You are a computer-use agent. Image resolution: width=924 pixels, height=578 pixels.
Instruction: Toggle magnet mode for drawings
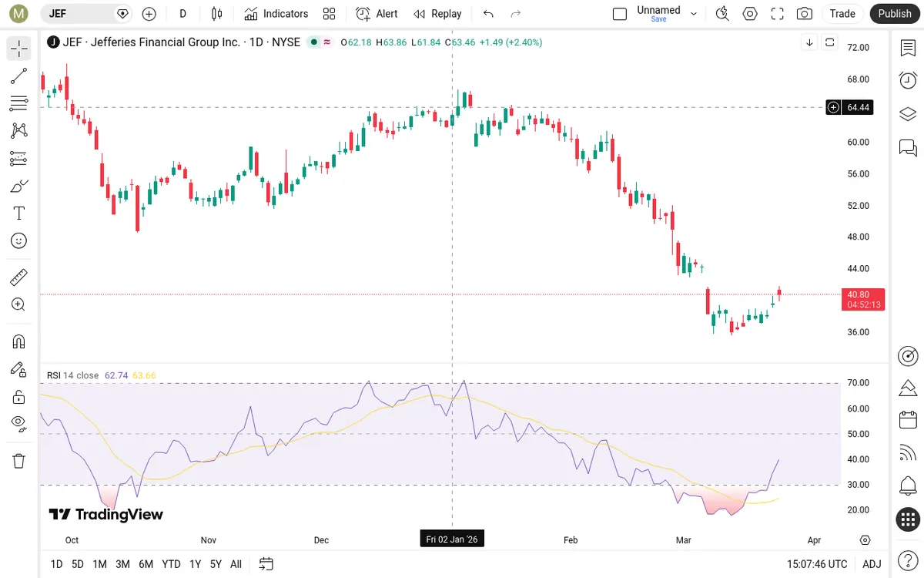(x=19, y=341)
